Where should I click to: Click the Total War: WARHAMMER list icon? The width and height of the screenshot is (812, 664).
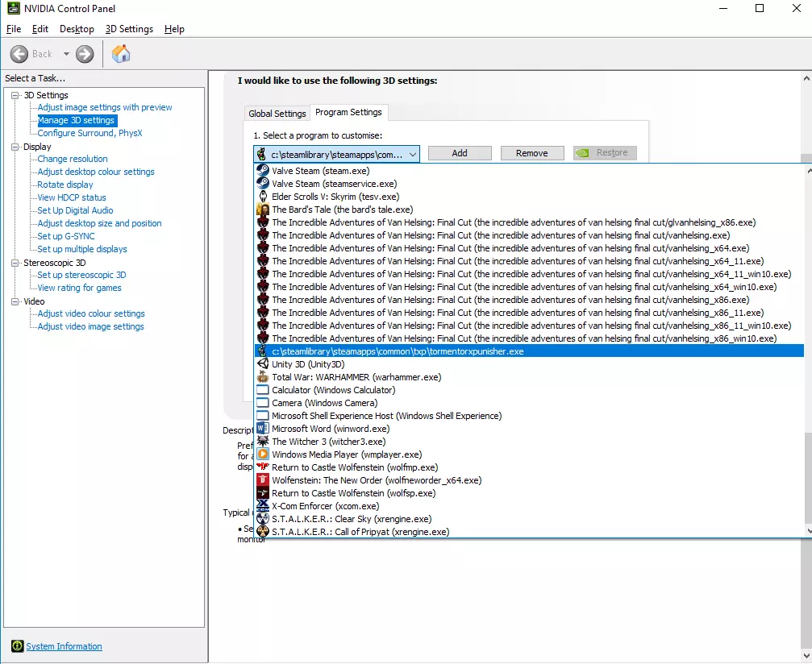click(262, 377)
